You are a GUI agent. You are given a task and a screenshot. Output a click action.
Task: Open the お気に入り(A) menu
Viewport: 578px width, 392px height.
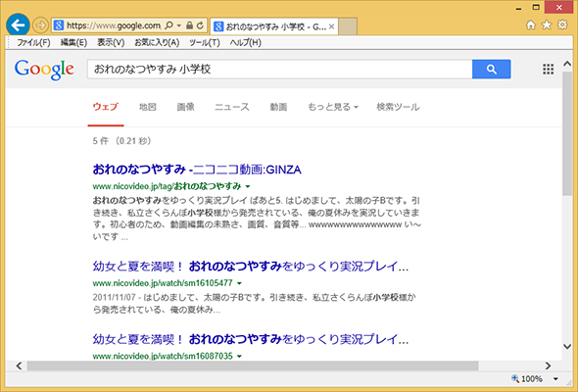pyautogui.click(x=157, y=42)
